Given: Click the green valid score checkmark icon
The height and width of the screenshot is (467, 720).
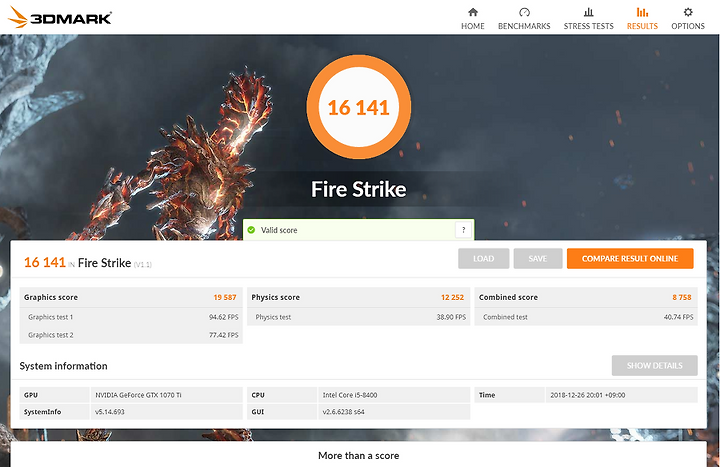Looking at the screenshot, I should pos(251,230).
